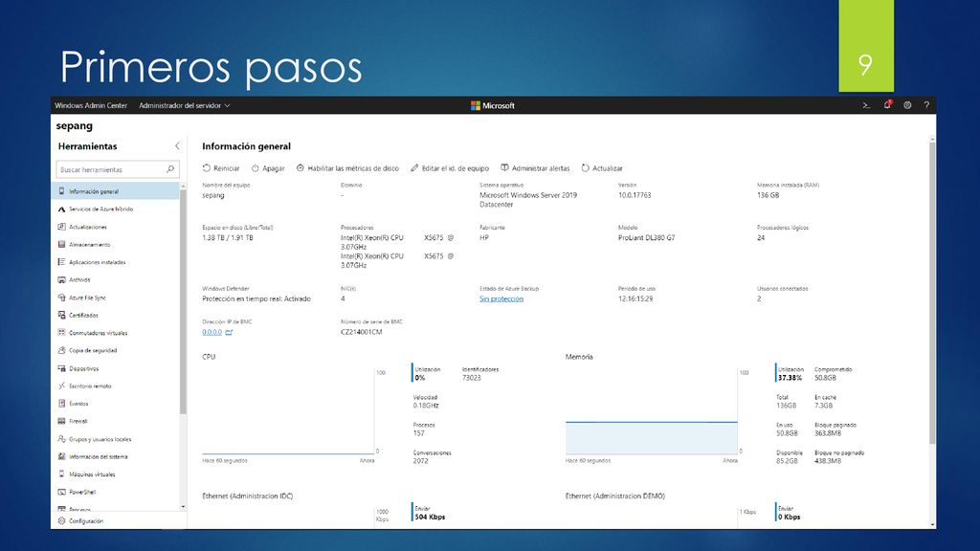Click the Archivos tool icon
980x551 pixels.
pos(61,280)
